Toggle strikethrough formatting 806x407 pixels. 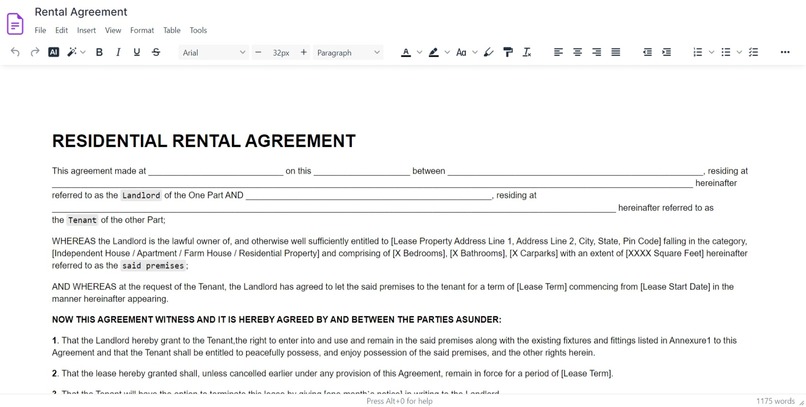pyautogui.click(x=156, y=52)
